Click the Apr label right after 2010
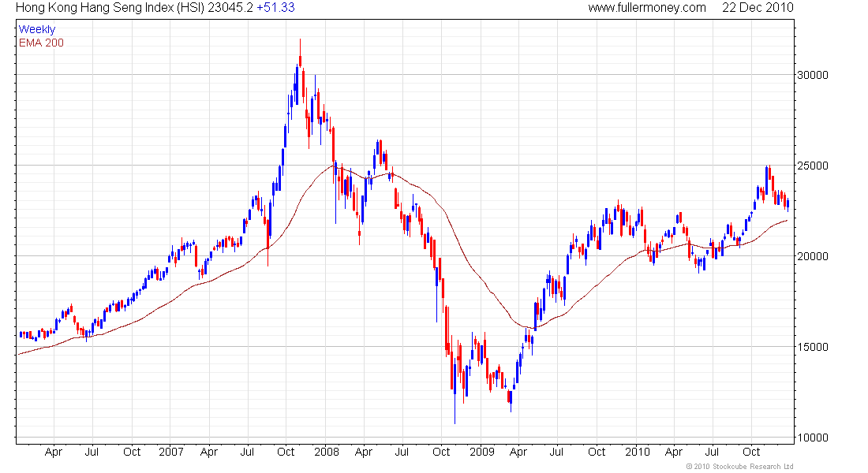868x473 pixels. point(674,453)
